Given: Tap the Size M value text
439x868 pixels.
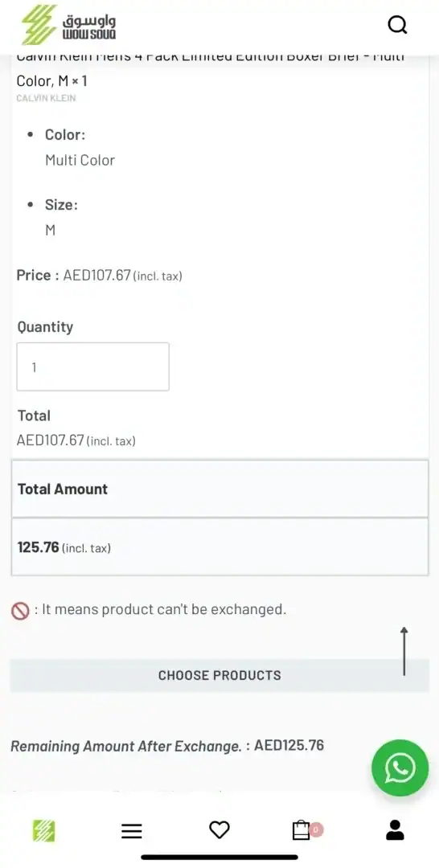Looking at the screenshot, I should click(51, 231).
